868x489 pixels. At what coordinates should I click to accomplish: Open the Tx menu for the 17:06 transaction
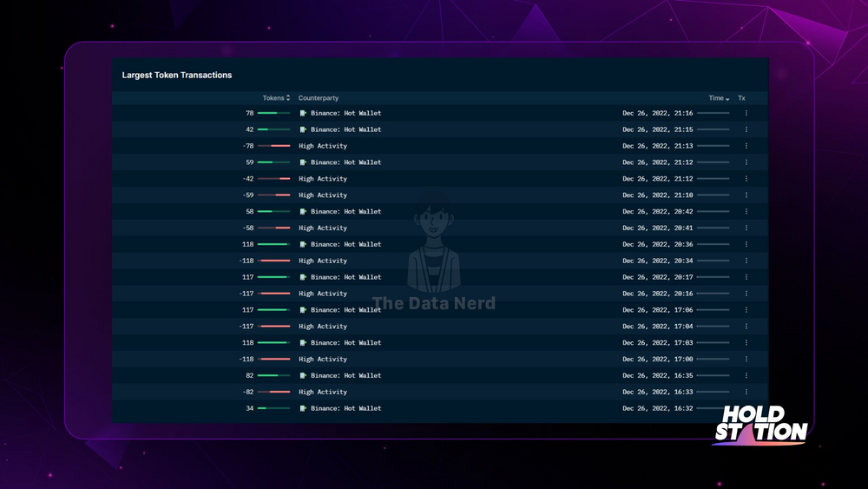tap(746, 310)
